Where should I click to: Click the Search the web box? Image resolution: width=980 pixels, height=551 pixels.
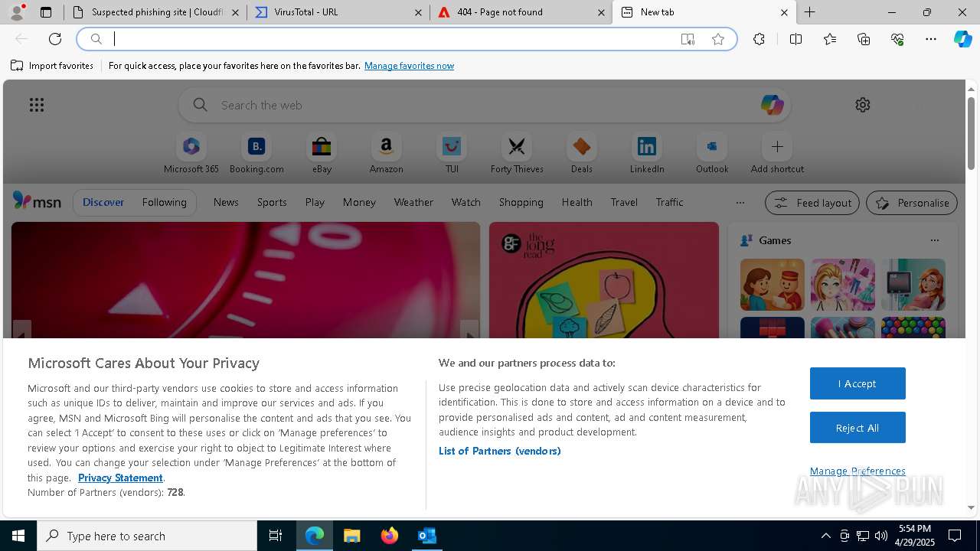(485, 105)
